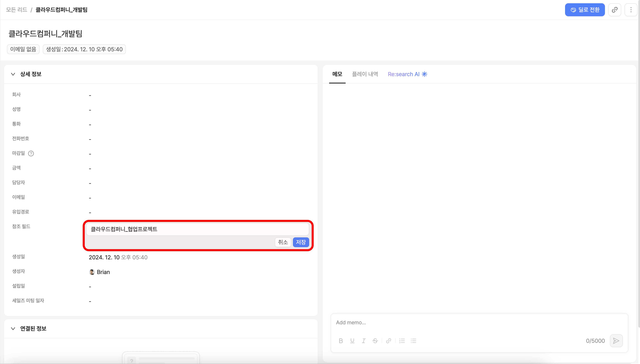Click bulleted list icon in memo toolbar
Viewport: 640px width, 364px height.
click(x=413, y=341)
